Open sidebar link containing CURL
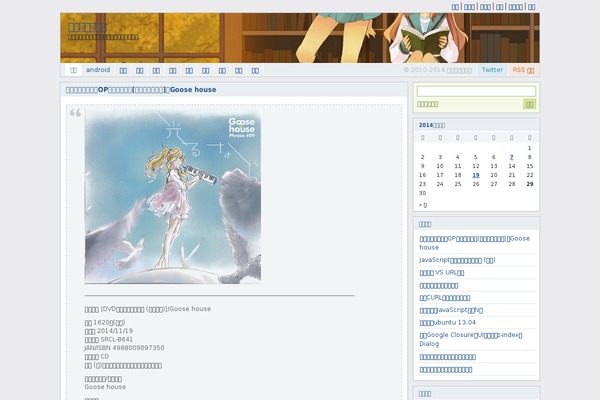The height and width of the screenshot is (400, 600). pos(445,297)
